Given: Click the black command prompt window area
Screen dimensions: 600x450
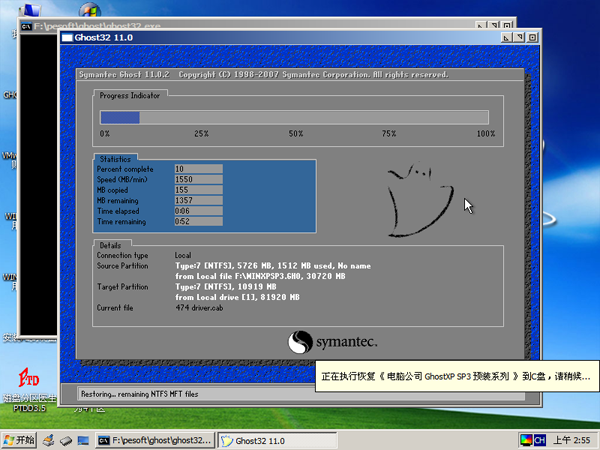Looking at the screenshot, I should point(39,184).
